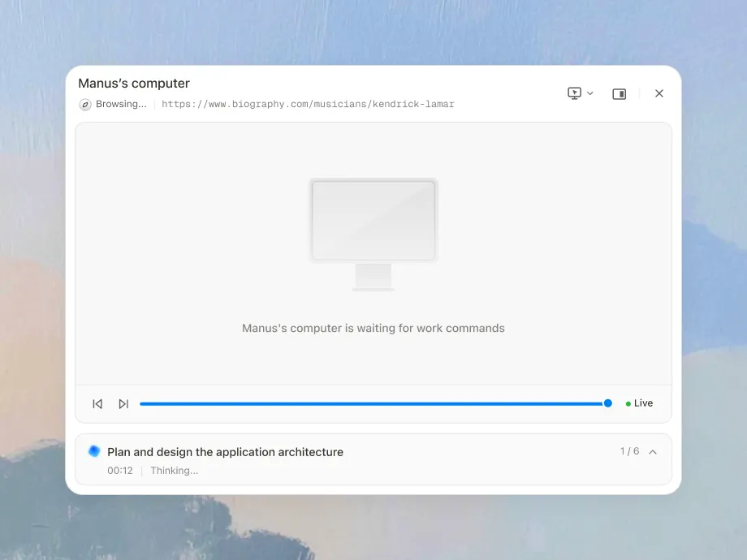The height and width of the screenshot is (560, 747).
Task: Click the grey computer monitor illustration
Action: click(x=373, y=233)
